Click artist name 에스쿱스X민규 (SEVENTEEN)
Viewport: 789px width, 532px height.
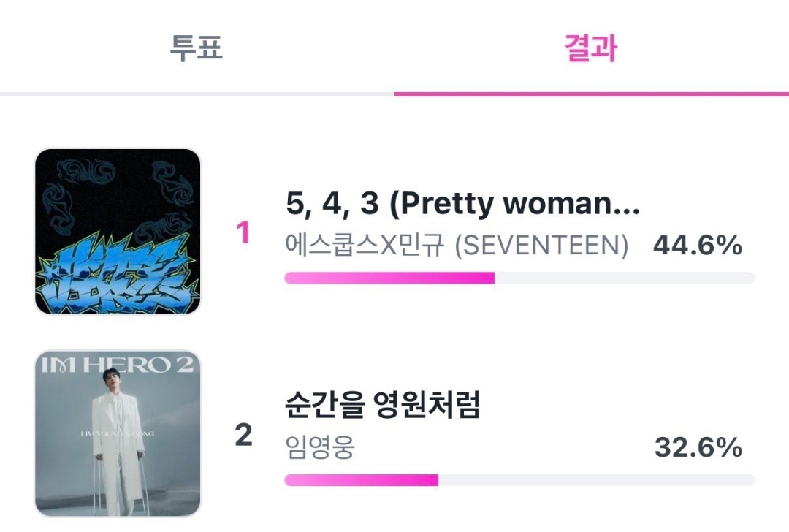point(457,246)
